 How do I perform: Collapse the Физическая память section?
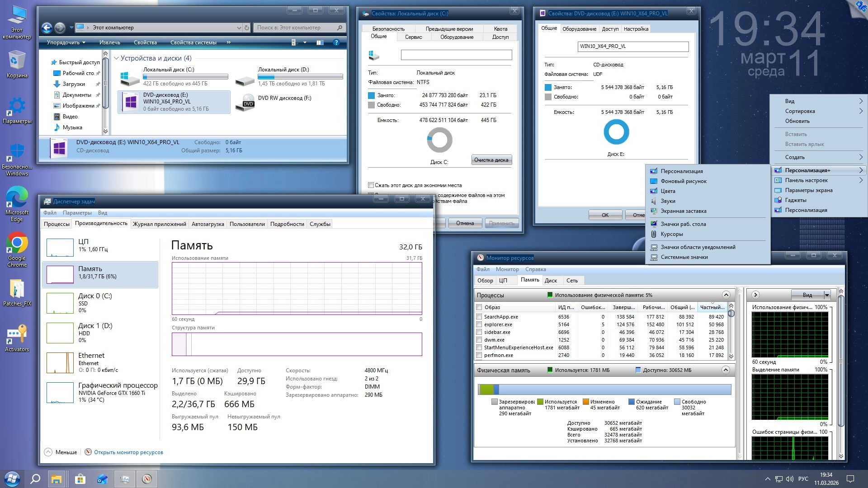726,370
